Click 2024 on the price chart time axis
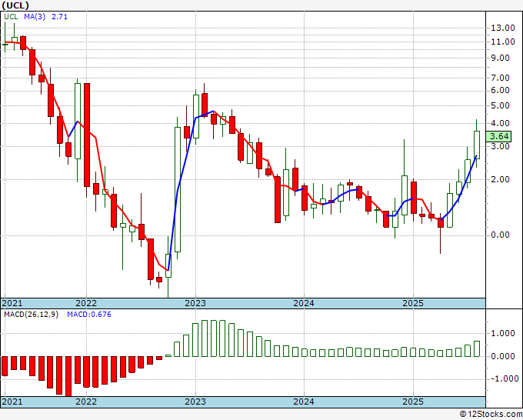 [304, 303]
